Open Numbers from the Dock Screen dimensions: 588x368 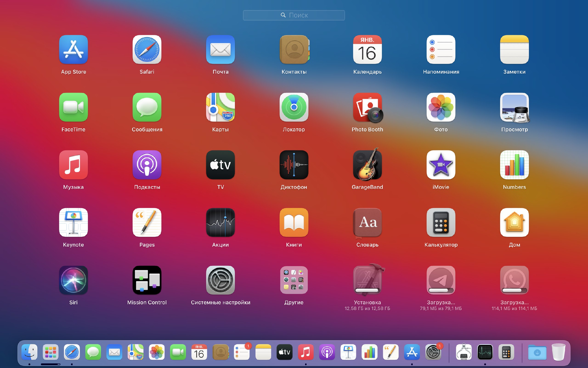click(x=369, y=352)
